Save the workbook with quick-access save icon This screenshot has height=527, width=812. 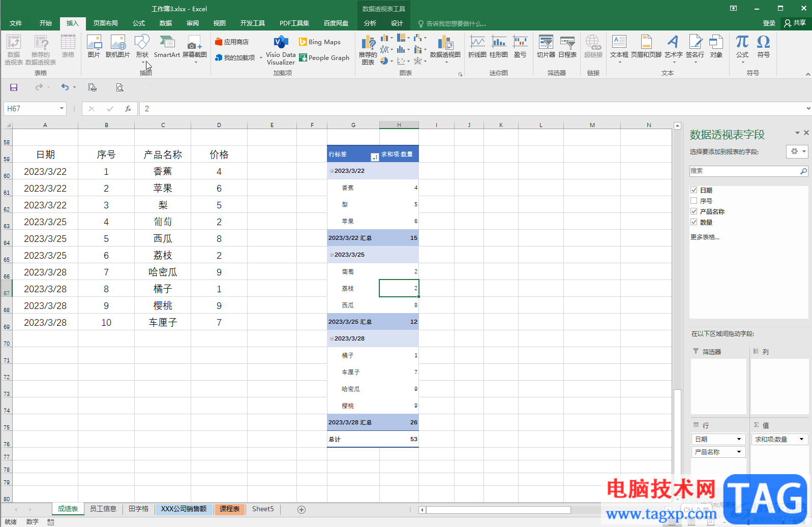[14, 87]
